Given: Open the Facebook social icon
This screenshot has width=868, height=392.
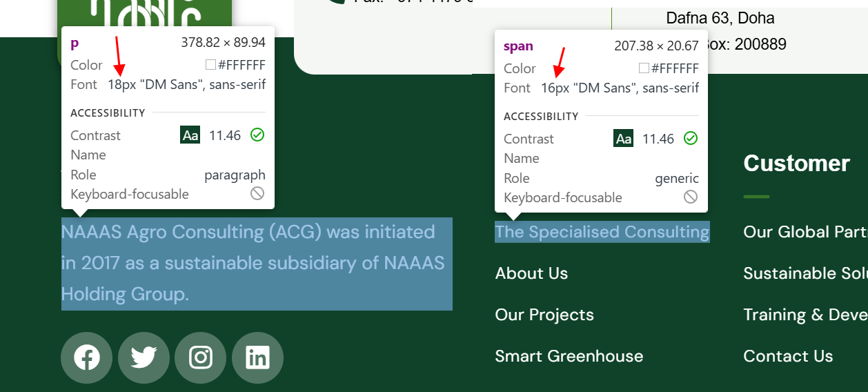Looking at the screenshot, I should pyautogui.click(x=87, y=357).
